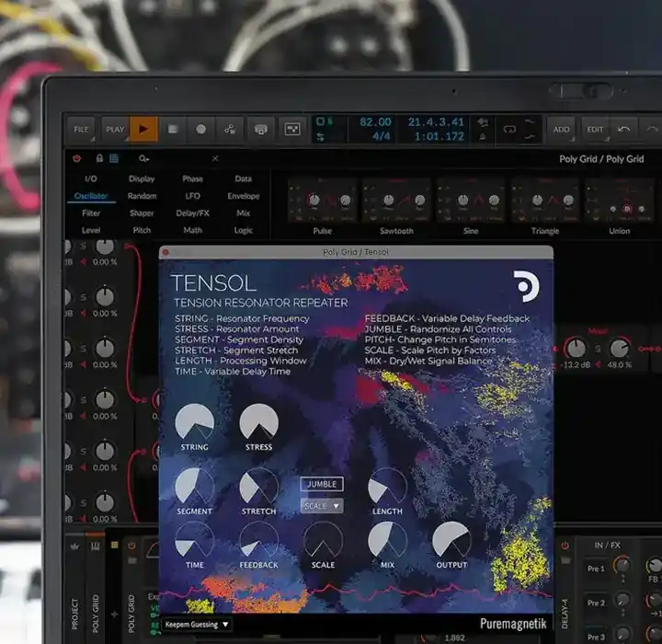Select the Envelope module category
The width and height of the screenshot is (662, 644).
[243, 196]
